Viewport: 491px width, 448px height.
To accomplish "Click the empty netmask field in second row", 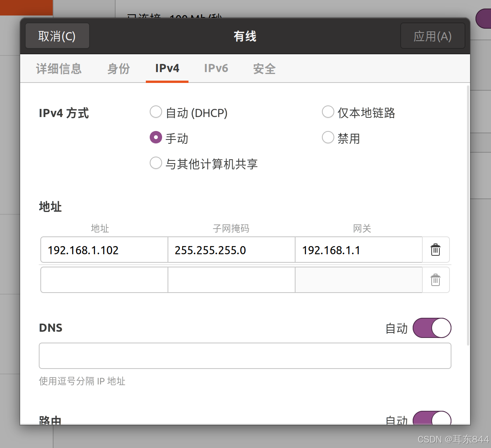I will click(x=232, y=280).
